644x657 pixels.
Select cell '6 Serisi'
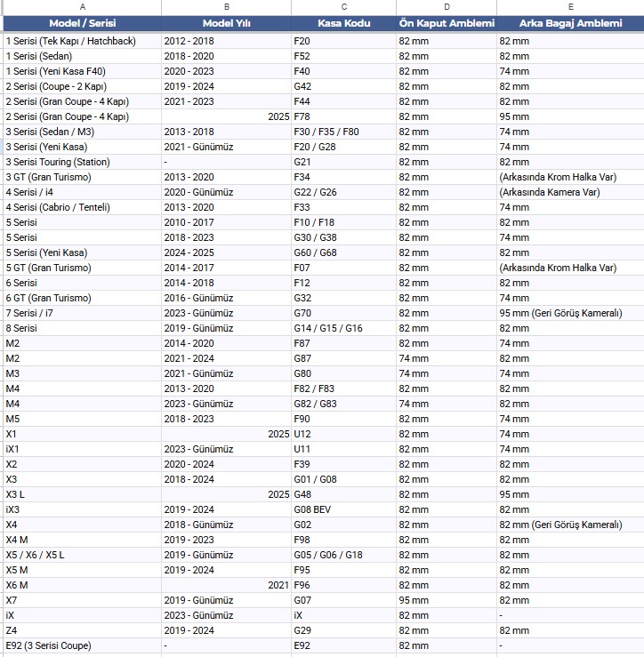point(82,283)
